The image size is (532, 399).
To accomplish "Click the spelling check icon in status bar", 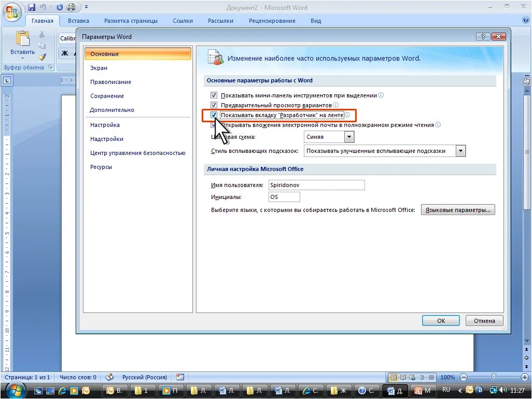I will click(109, 377).
